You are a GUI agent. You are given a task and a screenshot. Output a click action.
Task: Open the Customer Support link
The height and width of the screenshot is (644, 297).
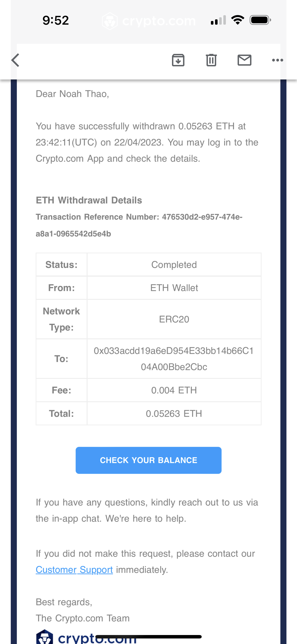pyautogui.click(x=74, y=570)
